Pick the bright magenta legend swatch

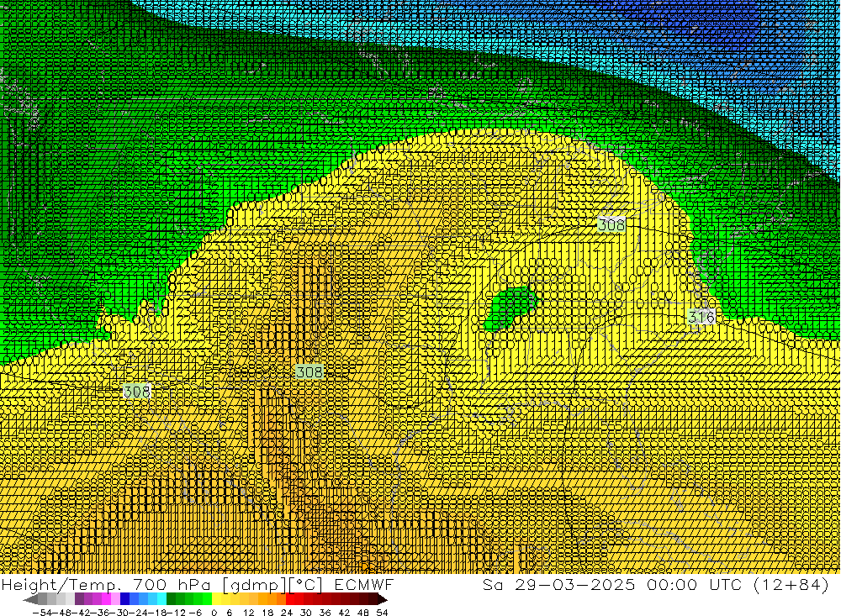point(106,599)
